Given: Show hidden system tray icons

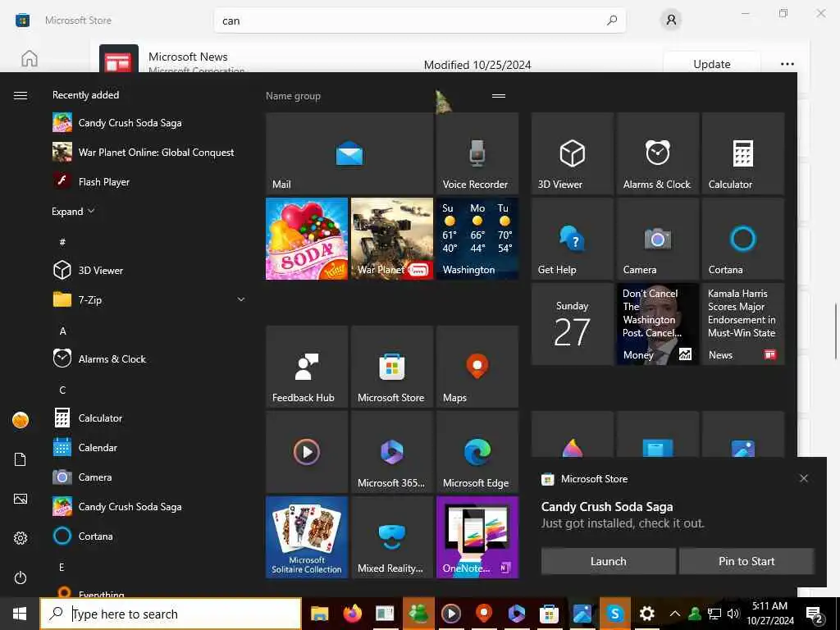Looking at the screenshot, I should [x=675, y=614].
